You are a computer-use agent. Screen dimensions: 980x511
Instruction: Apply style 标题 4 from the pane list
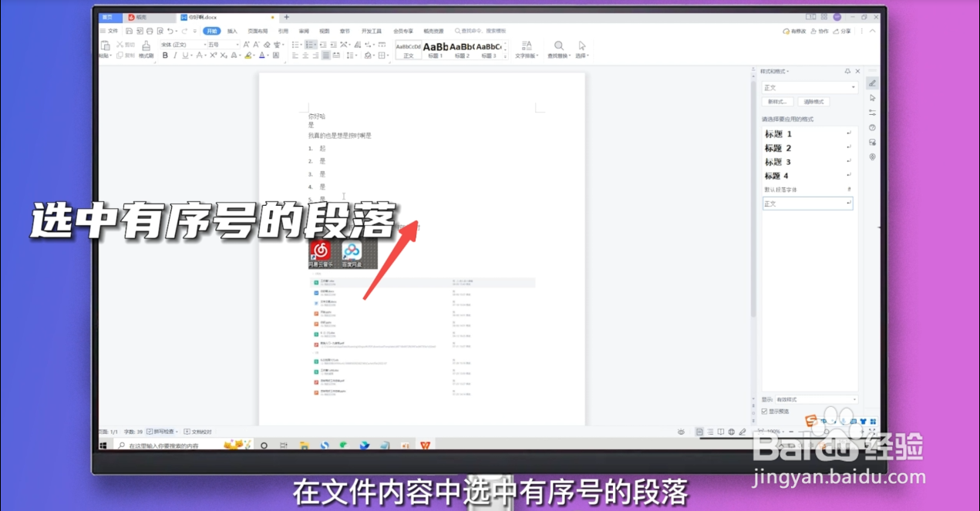coord(808,176)
